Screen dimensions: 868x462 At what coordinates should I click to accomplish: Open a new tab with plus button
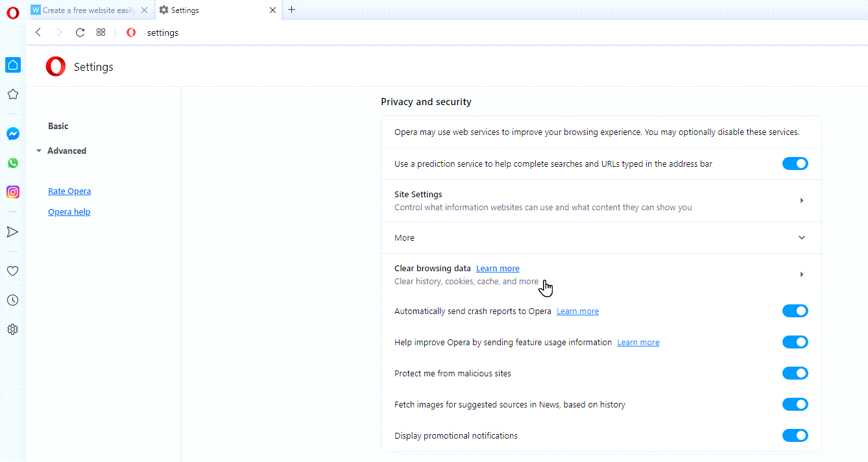(x=291, y=10)
